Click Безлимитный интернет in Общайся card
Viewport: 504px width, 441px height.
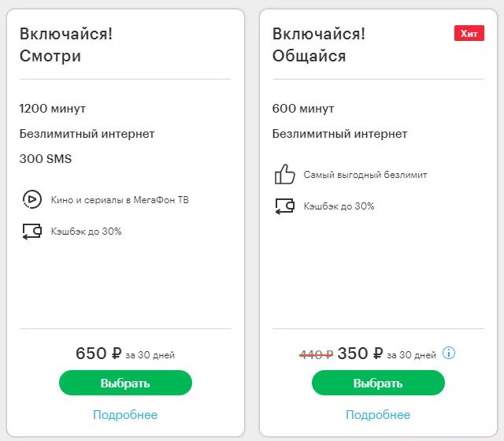click(x=340, y=134)
